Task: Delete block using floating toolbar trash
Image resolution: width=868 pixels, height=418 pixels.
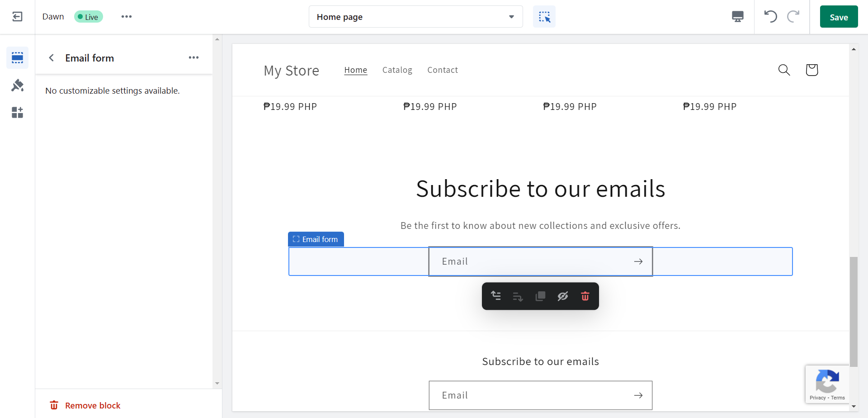Action: pyautogui.click(x=585, y=296)
